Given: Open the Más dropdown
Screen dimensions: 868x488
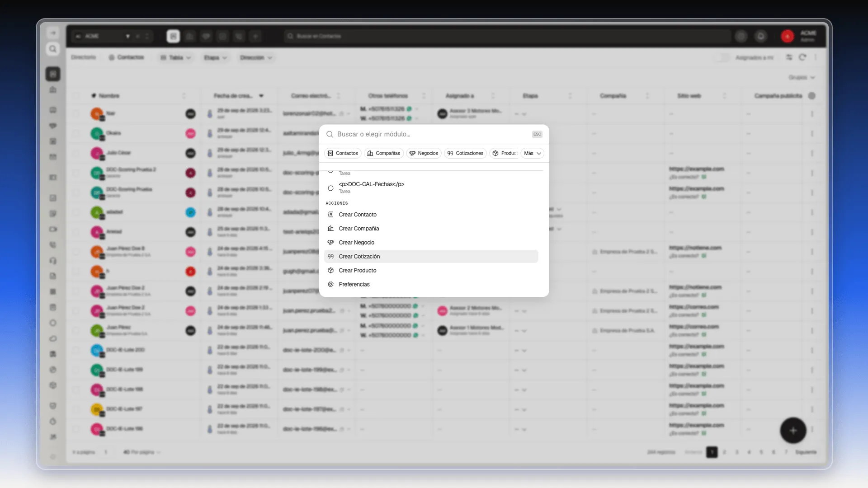Looking at the screenshot, I should click(x=532, y=153).
